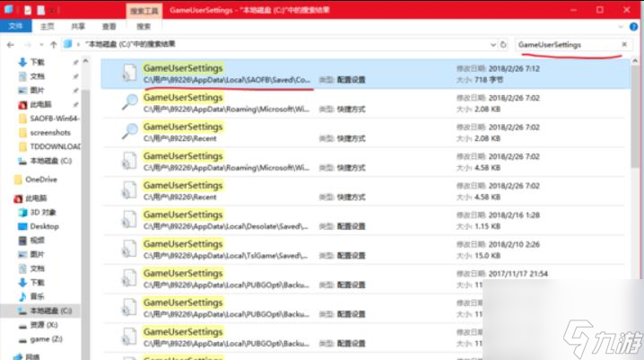Select GameUserSettings dated 2018/2/16 in Desolate
This screenshot has height=360, width=644.
click(366, 220)
